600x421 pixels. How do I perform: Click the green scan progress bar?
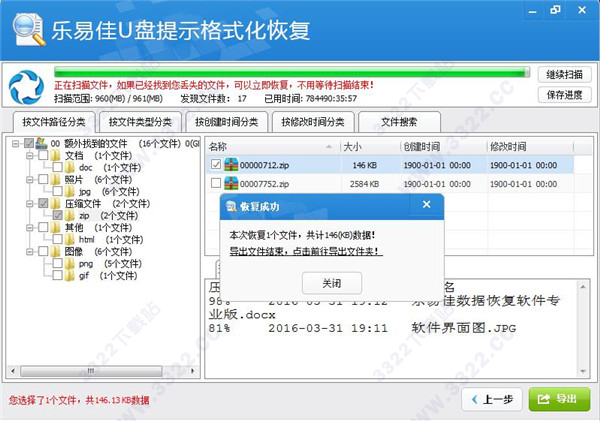[292, 72]
